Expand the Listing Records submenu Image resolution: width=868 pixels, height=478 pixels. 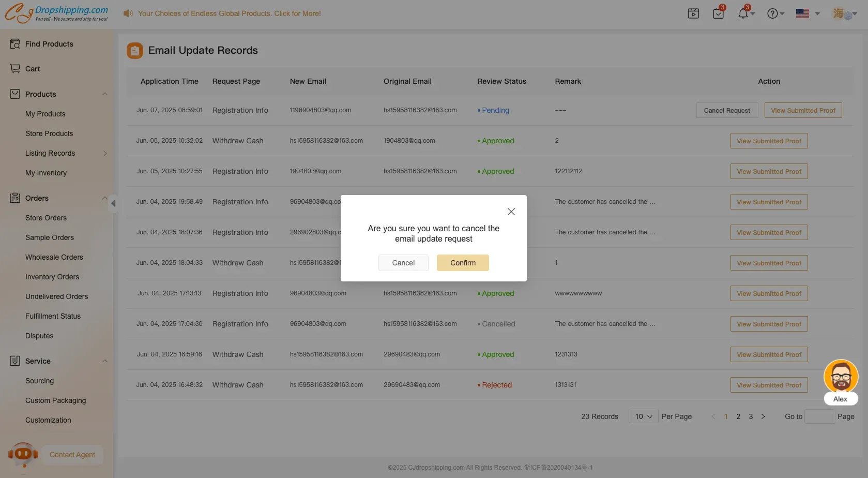pos(105,153)
